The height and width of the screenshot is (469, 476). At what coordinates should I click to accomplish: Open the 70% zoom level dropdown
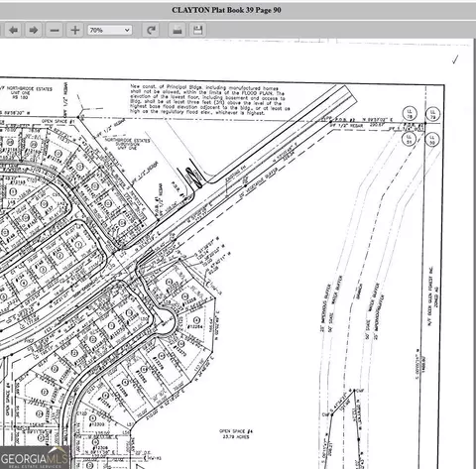pyautogui.click(x=110, y=30)
